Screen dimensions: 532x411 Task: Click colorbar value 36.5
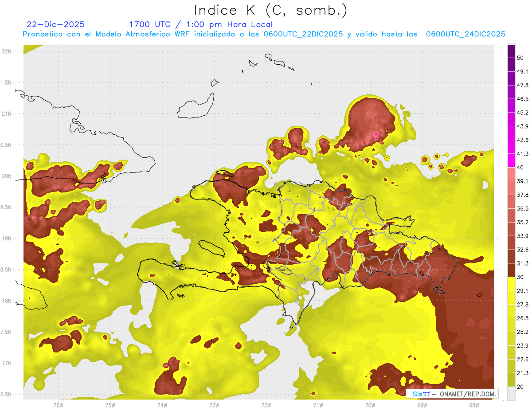(x=523, y=208)
